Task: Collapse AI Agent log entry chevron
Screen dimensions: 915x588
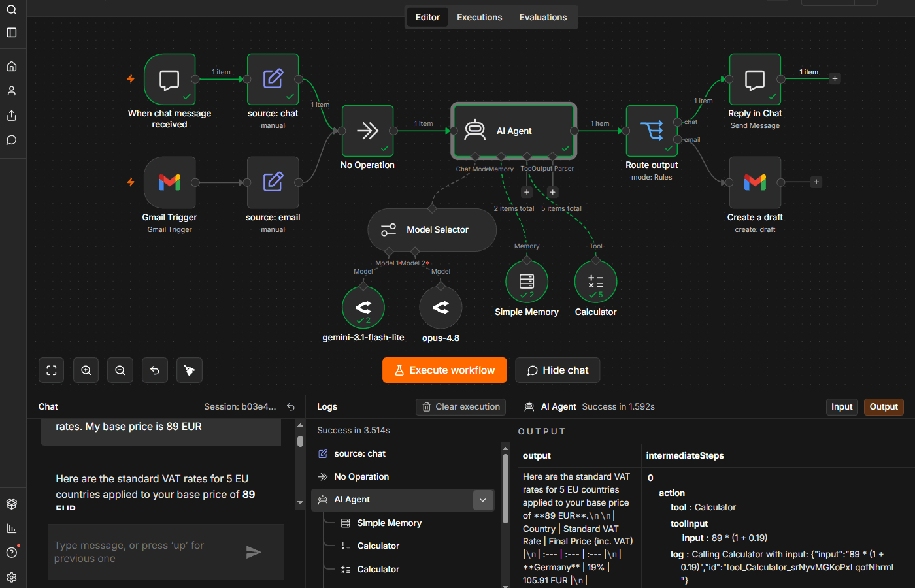Action: (x=483, y=500)
